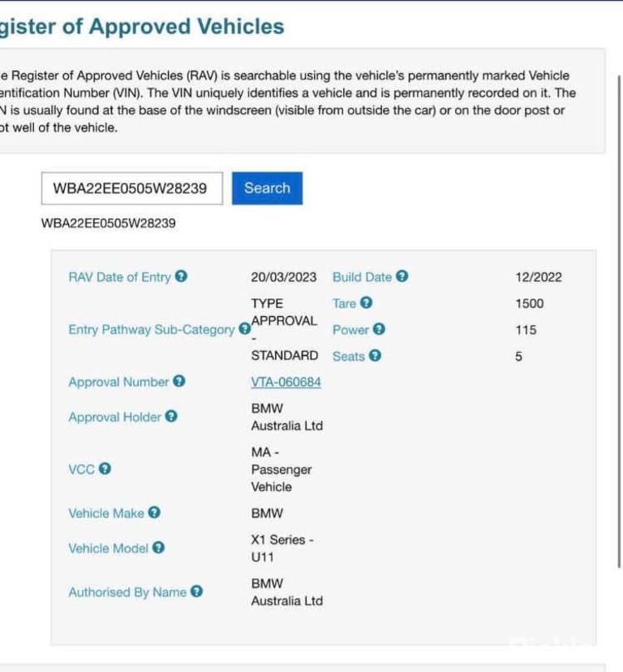Click the blue Search button

267,188
